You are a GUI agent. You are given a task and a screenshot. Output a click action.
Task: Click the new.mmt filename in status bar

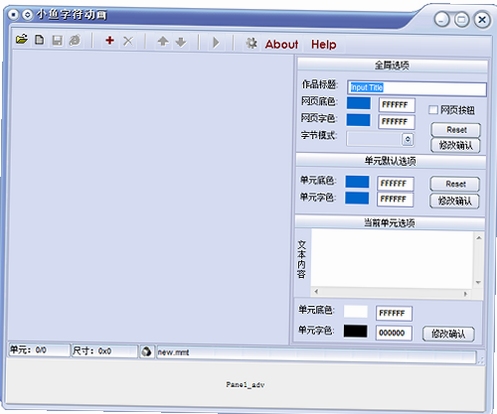click(173, 352)
